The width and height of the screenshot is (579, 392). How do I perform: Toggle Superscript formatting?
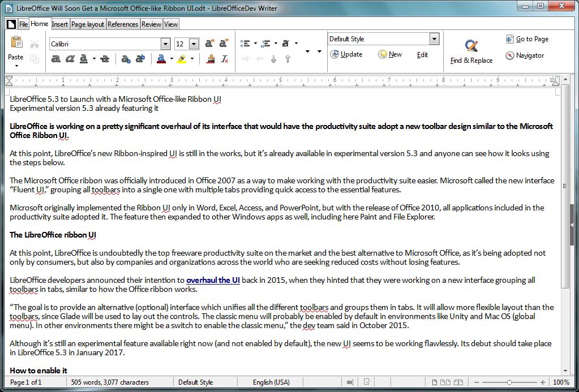140,59
